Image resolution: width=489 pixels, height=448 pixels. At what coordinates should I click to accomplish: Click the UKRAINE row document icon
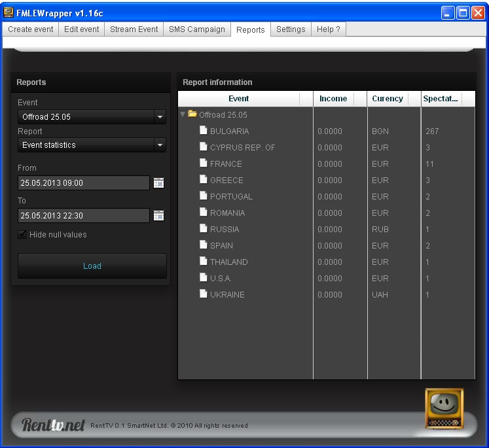[204, 294]
